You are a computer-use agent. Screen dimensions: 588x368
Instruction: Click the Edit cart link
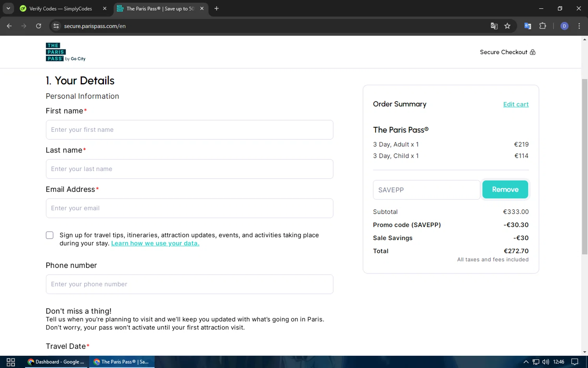click(x=516, y=104)
